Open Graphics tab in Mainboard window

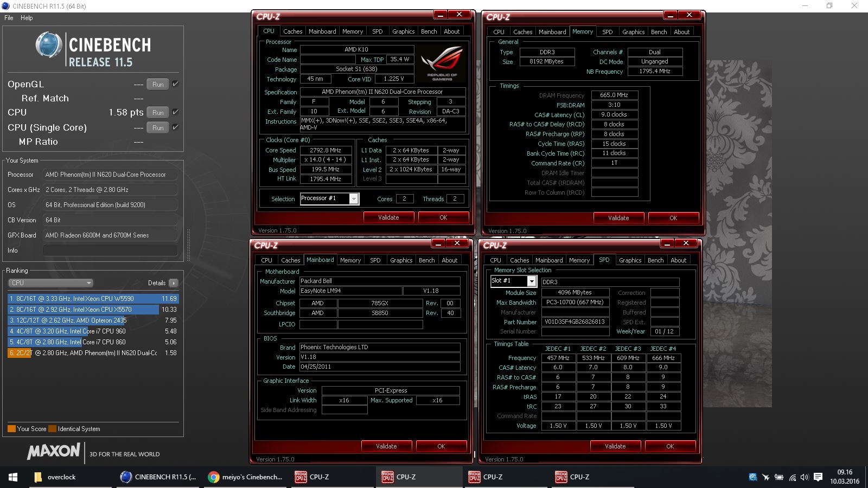pos(401,260)
